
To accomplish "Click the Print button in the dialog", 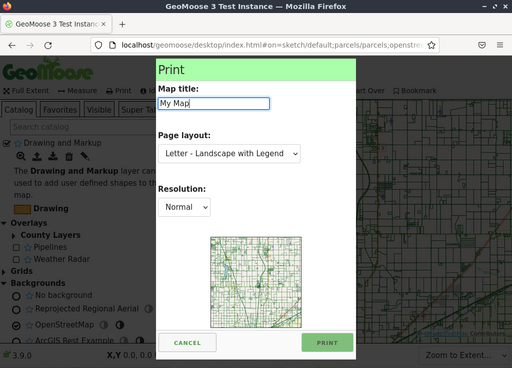I will click(327, 342).
